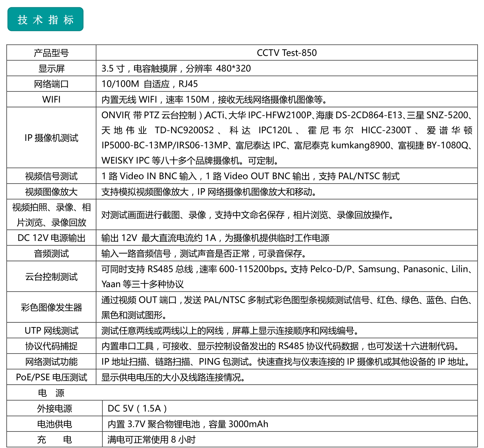Select the 可同时支持 RS485 总线 line

click(287, 269)
